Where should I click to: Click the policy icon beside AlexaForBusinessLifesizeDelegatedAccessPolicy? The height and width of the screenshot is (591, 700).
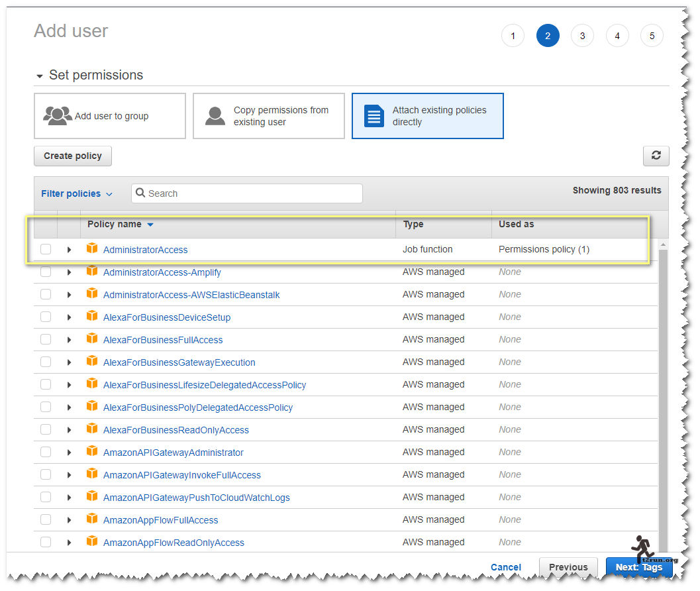[92, 384]
